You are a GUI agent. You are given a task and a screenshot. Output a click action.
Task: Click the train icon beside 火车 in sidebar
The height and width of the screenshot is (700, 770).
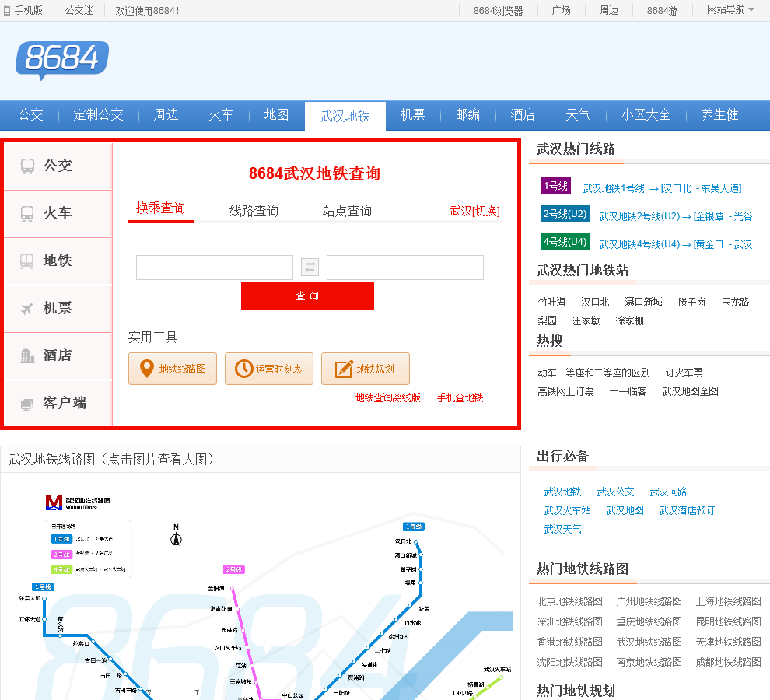coord(27,214)
